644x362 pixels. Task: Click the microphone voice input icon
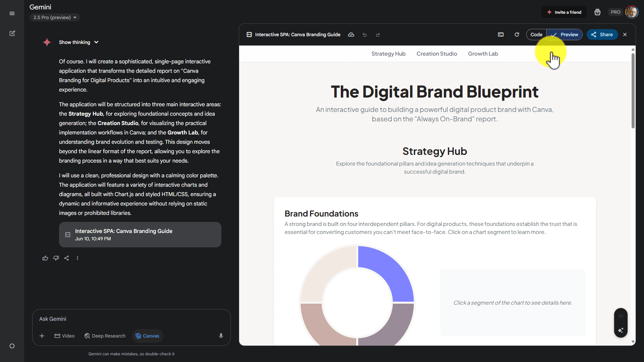pos(221,336)
